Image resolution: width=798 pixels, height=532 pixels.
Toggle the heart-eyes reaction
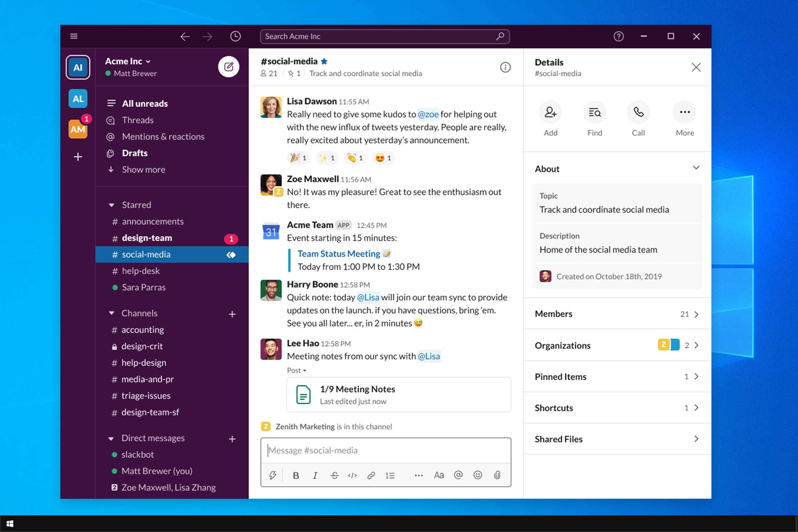click(x=383, y=158)
